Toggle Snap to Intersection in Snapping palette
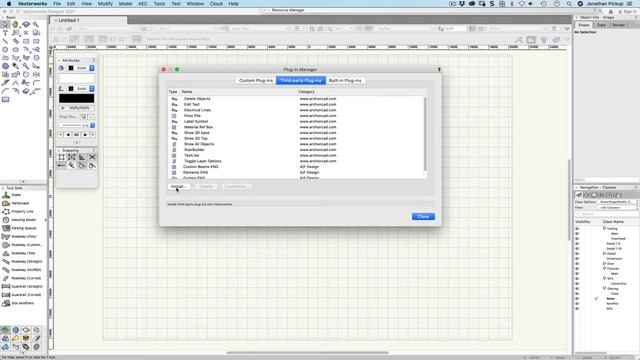640x360 pixels. coord(92,157)
